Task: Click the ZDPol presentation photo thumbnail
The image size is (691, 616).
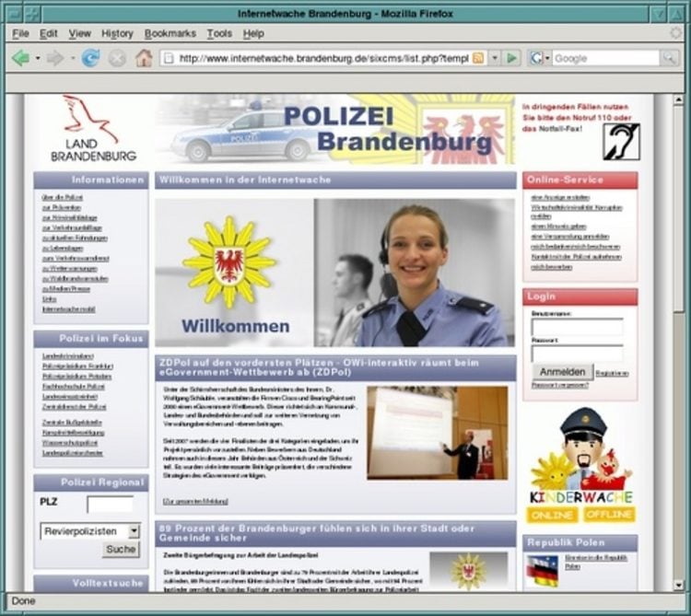Action: 437,434
